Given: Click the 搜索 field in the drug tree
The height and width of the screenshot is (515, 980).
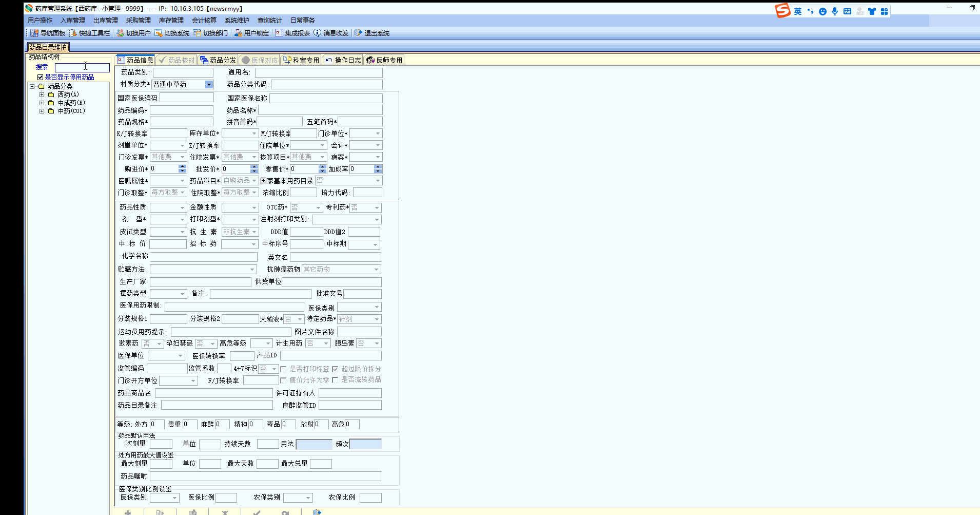Looking at the screenshot, I should tap(82, 67).
